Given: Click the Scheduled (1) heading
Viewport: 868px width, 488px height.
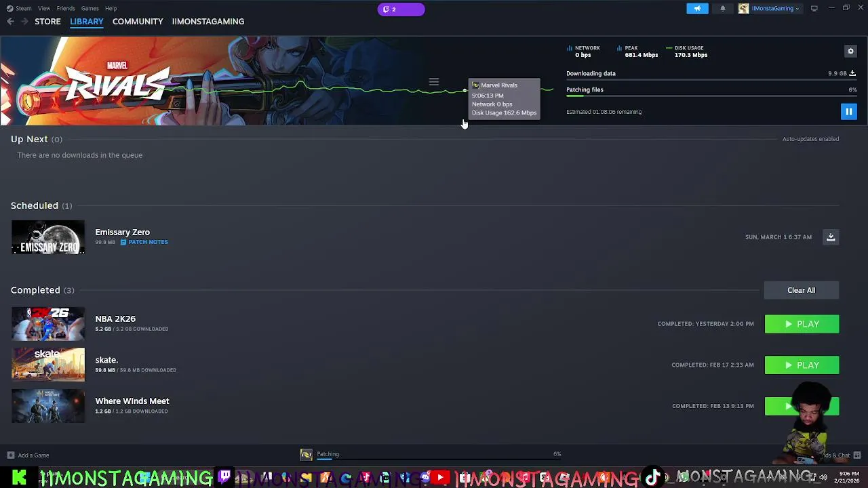Looking at the screenshot, I should pyautogui.click(x=41, y=205).
